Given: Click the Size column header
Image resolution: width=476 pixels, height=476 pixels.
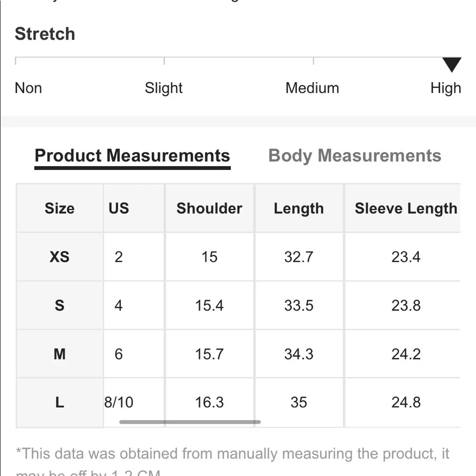Looking at the screenshot, I should point(59,208).
